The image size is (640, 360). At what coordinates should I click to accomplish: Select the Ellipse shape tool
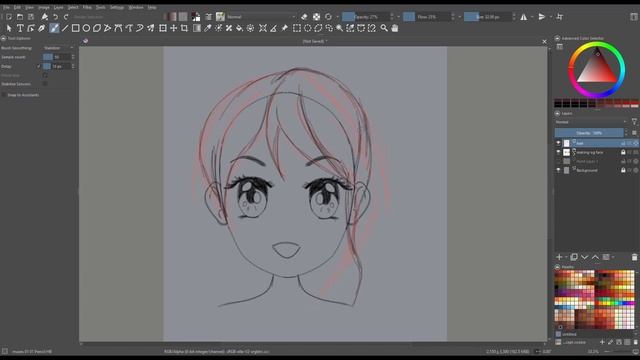tap(86, 28)
